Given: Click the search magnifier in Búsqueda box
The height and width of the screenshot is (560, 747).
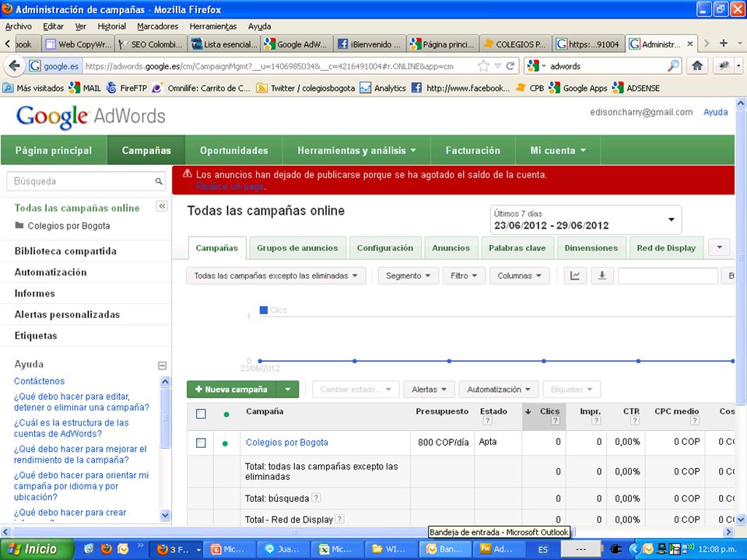Looking at the screenshot, I should (x=159, y=181).
